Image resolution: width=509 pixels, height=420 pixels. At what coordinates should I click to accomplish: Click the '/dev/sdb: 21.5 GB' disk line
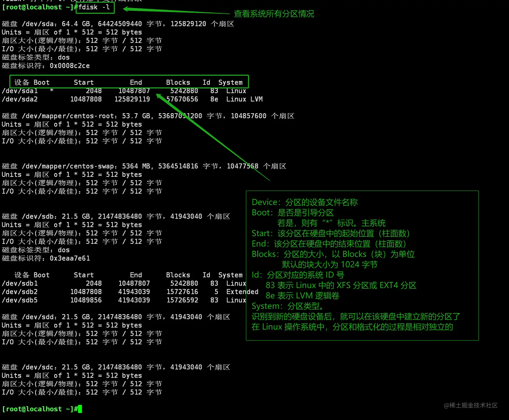(x=116, y=216)
